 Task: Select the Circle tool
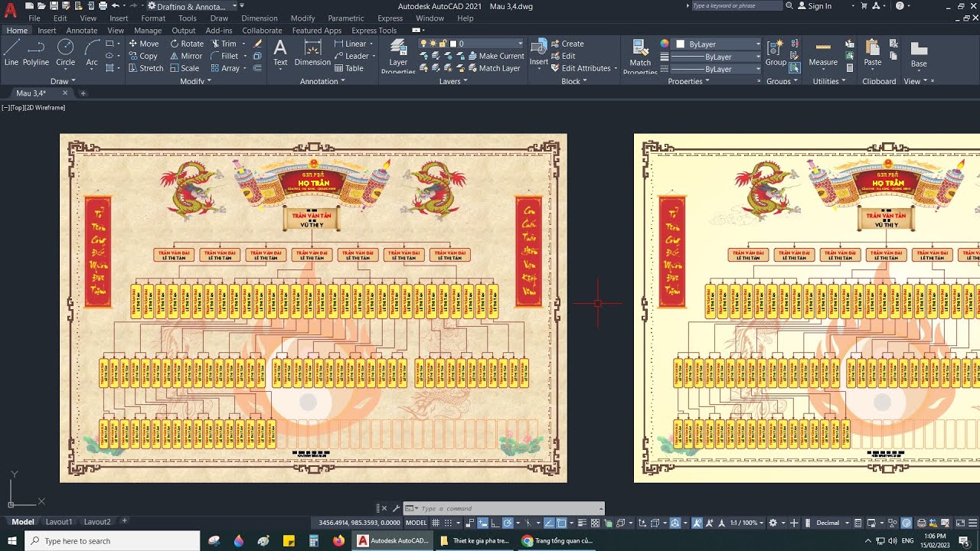click(x=66, y=53)
